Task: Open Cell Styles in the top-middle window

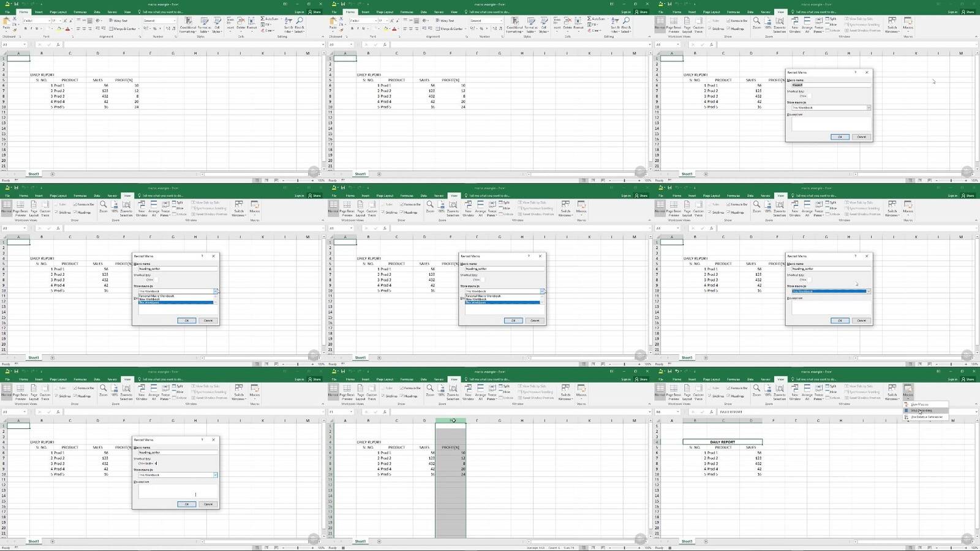Action: [x=543, y=25]
